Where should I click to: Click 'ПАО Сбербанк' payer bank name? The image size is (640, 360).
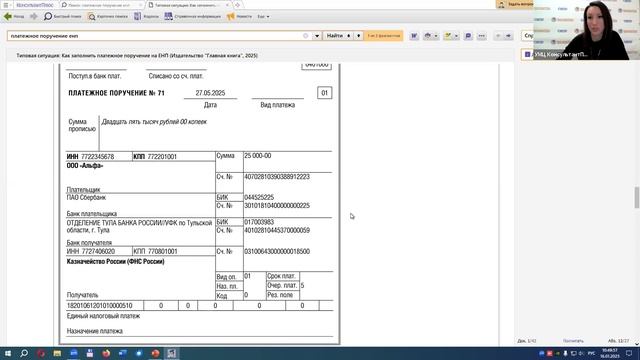tap(86, 198)
